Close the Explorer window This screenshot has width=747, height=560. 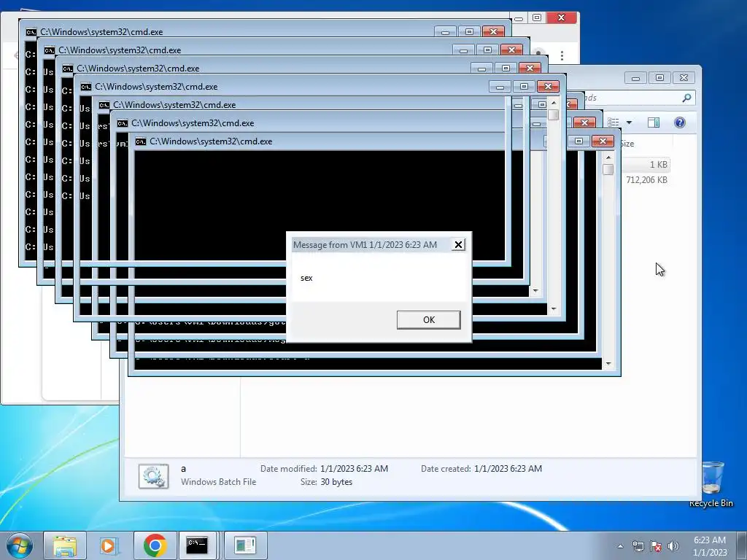click(x=684, y=77)
